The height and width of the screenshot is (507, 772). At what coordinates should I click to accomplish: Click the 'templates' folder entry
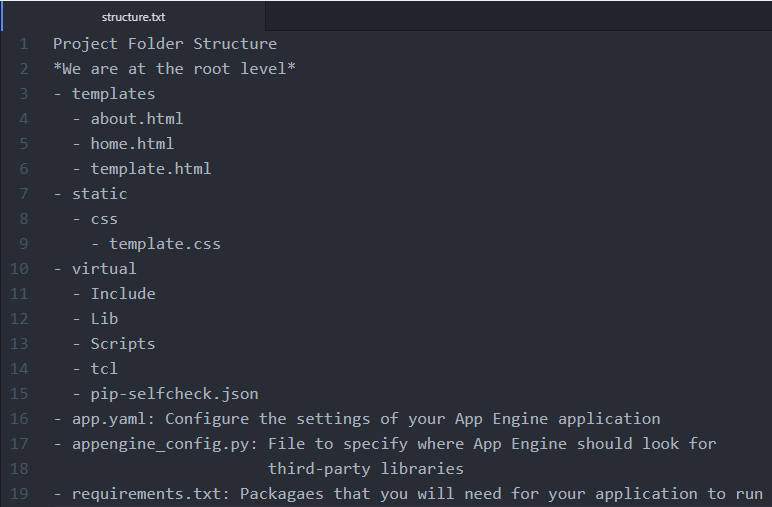(x=113, y=94)
